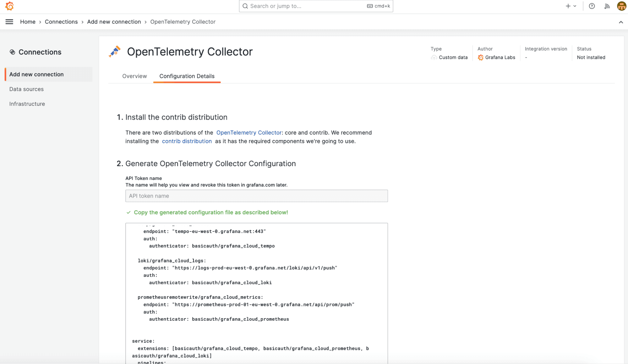The image size is (628, 364).
Task: Switch to the Overview tab
Action: pos(134,76)
